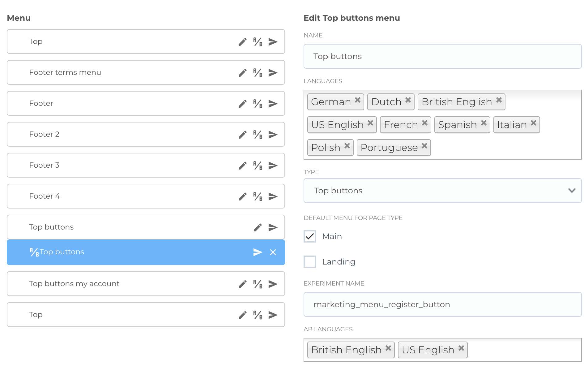Viewport: 588px width, 370px height.
Task: Click the send arrow icon for Footer 3
Action: [273, 166]
